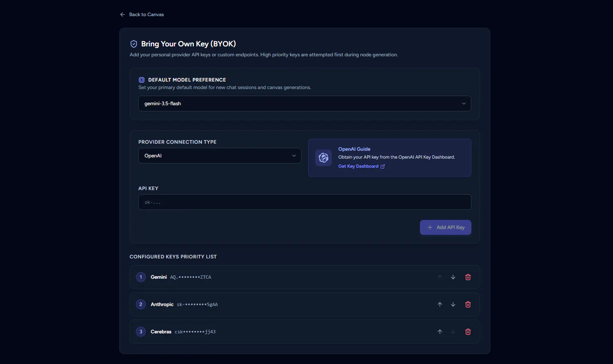Image resolution: width=613 pixels, height=364 pixels.
Task: Click priority badge 1 for Gemini
Action: point(141,277)
